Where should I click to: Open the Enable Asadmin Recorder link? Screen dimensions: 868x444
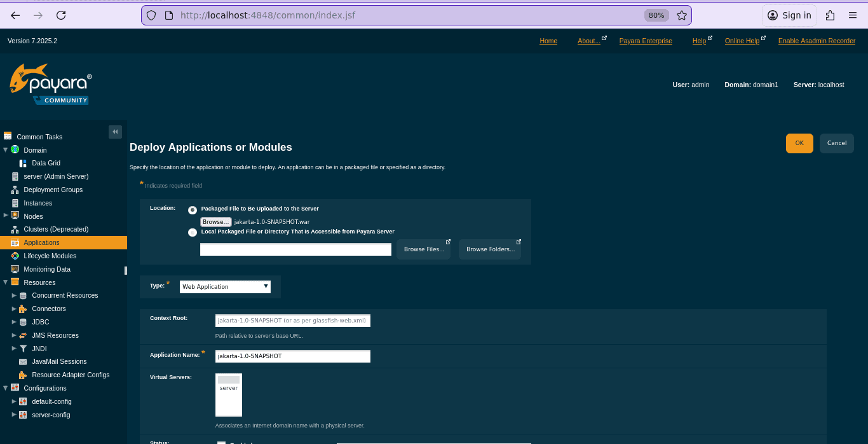point(817,41)
